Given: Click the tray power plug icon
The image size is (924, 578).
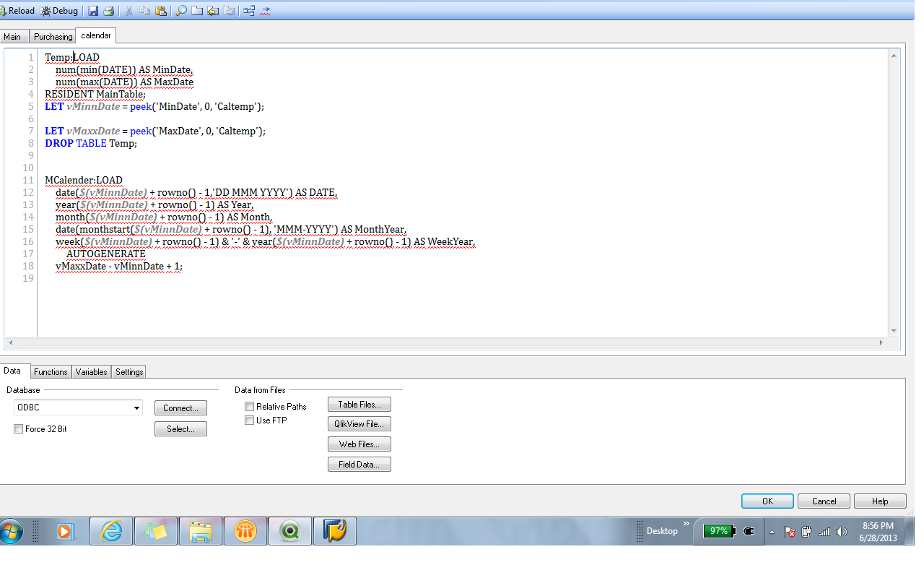Looking at the screenshot, I should 806,532.
